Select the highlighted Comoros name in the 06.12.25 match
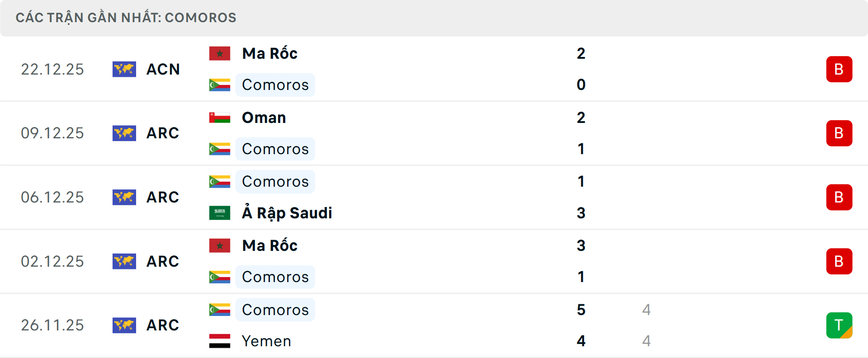Image resolution: width=868 pixels, height=358 pixels. point(275,182)
